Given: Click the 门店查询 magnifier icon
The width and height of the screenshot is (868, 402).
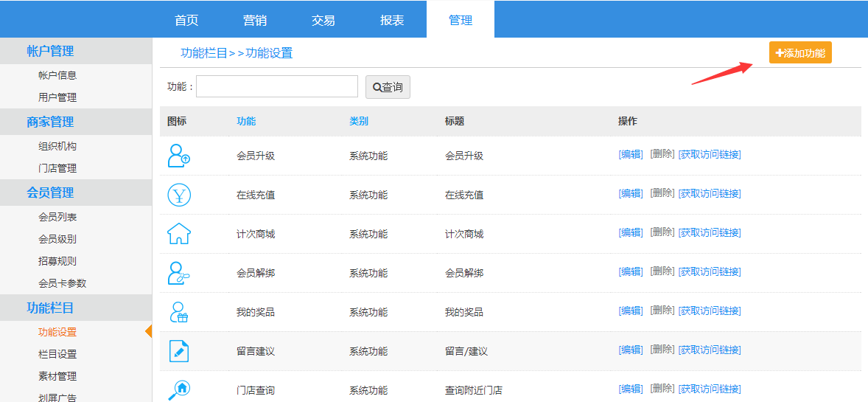Looking at the screenshot, I should 179,389.
